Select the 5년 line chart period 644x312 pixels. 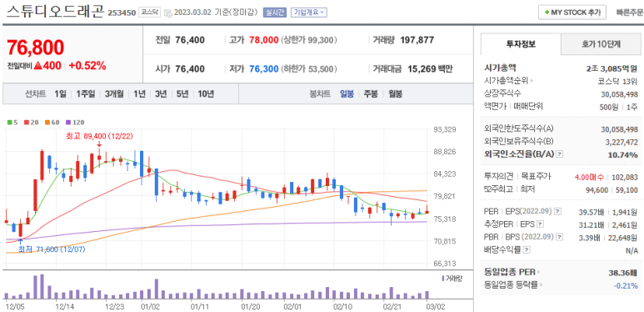pyautogui.click(x=182, y=93)
